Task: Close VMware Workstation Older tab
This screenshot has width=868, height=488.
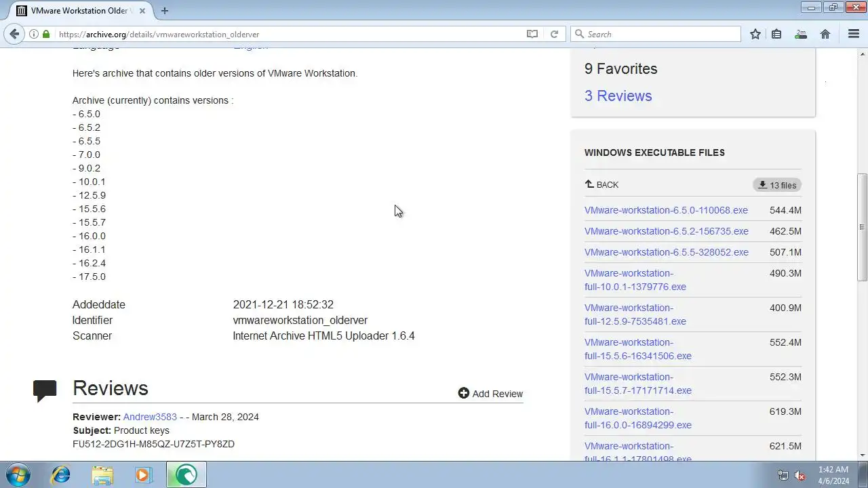Action: click(143, 10)
